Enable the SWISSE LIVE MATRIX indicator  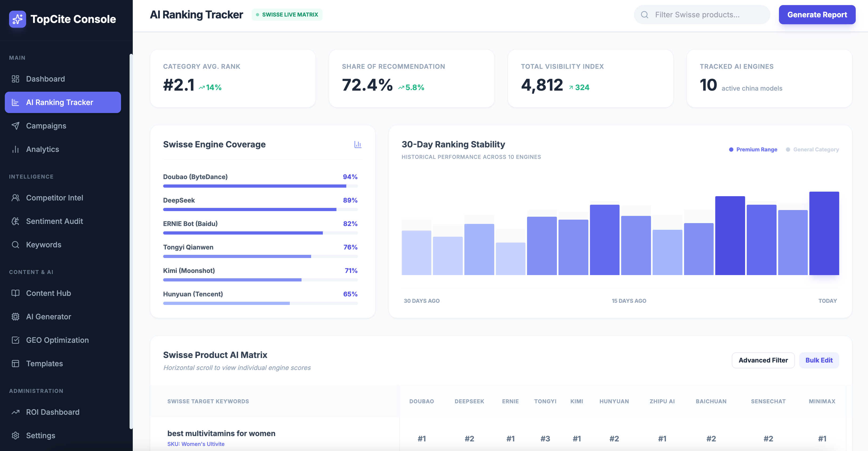tap(287, 14)
